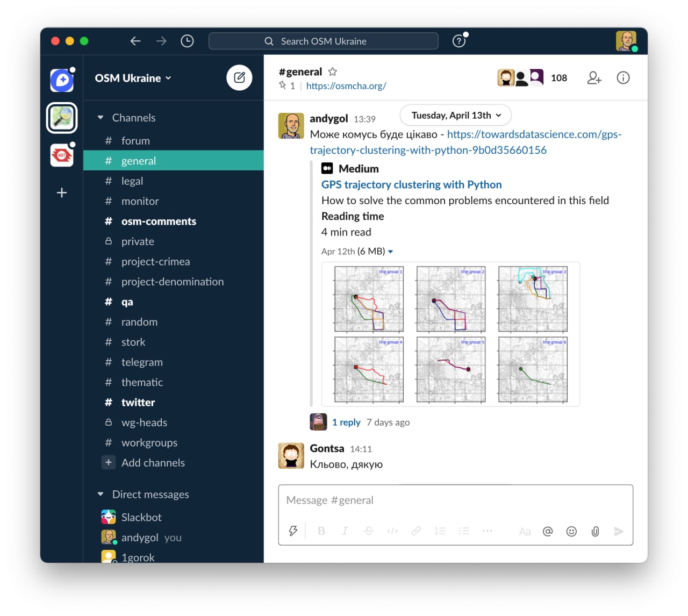Open the OSM Ukraine workspace menu
The image size is (688, 616).
[133, 78]
